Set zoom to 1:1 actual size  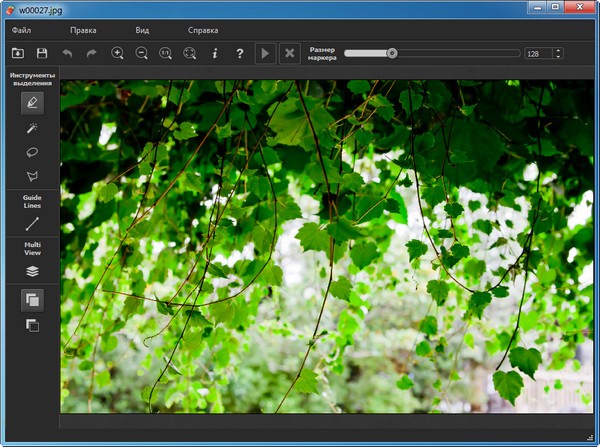pos(166,53)
